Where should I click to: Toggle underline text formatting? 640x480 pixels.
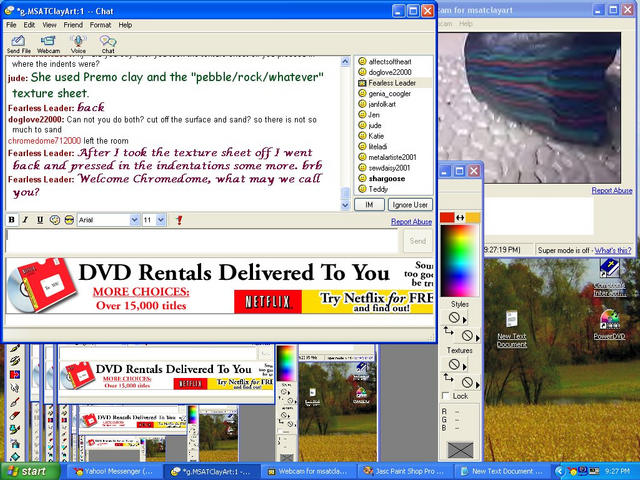40,220
